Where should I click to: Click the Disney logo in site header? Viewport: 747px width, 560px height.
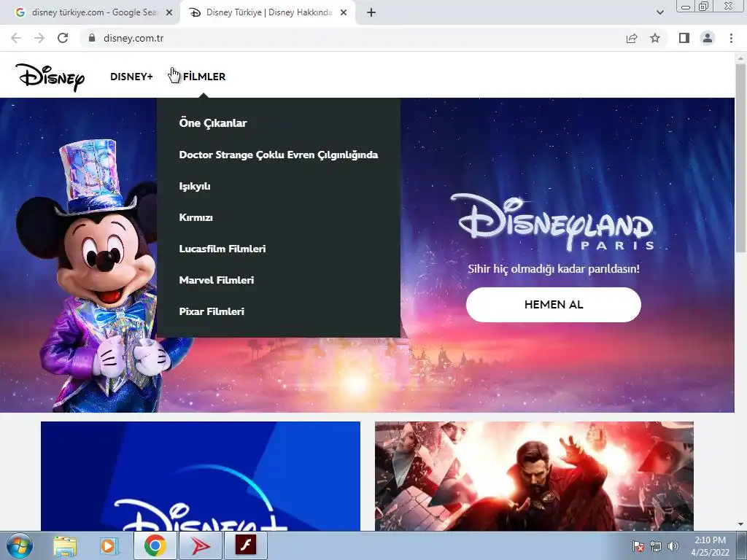(x=50, y=77)
